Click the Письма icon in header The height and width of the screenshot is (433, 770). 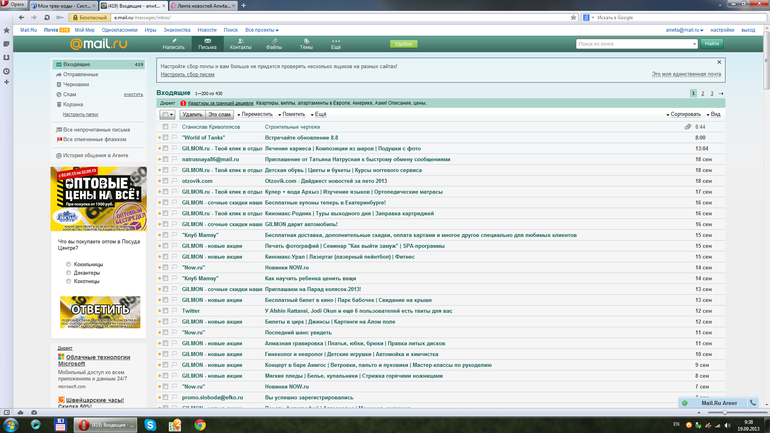[x=207, y=44]
